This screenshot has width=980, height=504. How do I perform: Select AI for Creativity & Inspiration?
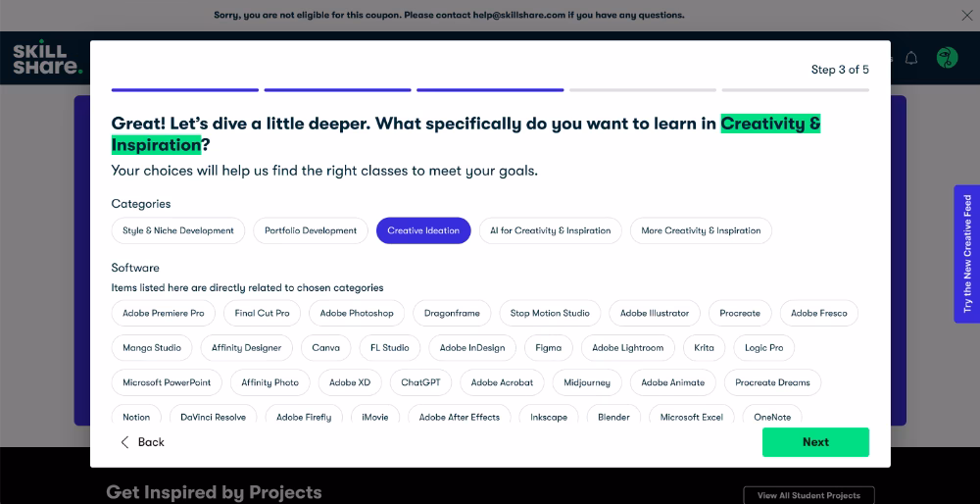(550, 230)
